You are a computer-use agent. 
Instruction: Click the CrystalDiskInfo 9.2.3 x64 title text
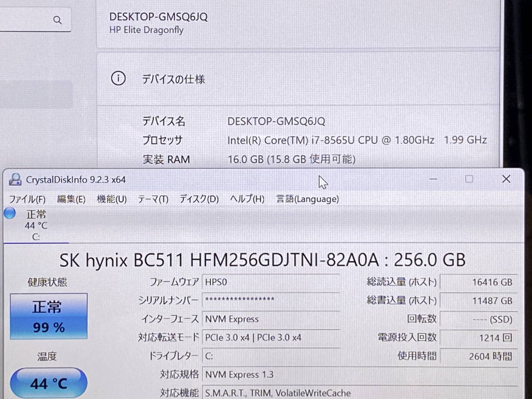(x=76, y=180)
